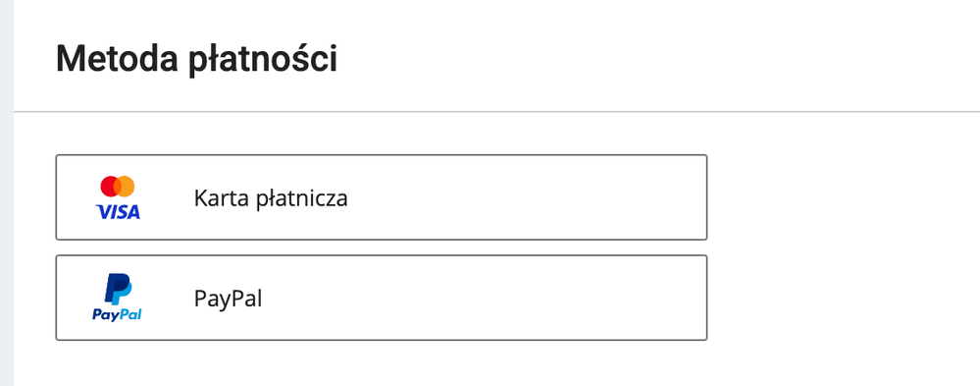This screenshot has height=386, width=980.
Task: Pay with credit card option row
Action: [382, 197]
